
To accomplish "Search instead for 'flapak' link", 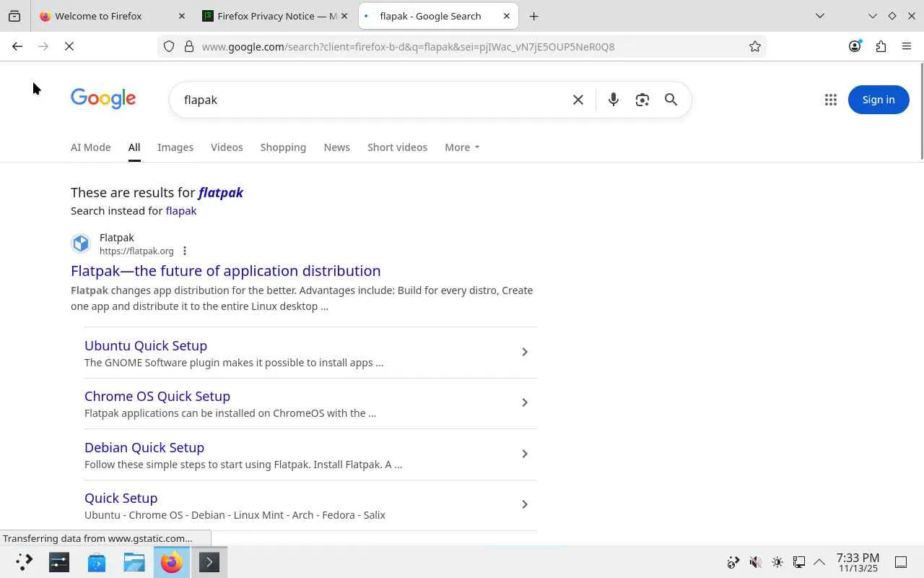I will point(181,211).
